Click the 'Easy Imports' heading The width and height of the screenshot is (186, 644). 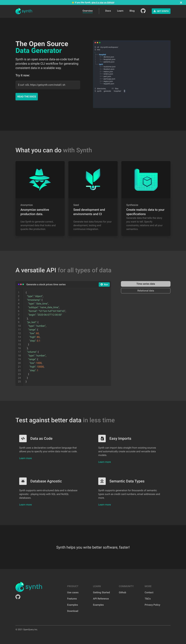[120, 439]
